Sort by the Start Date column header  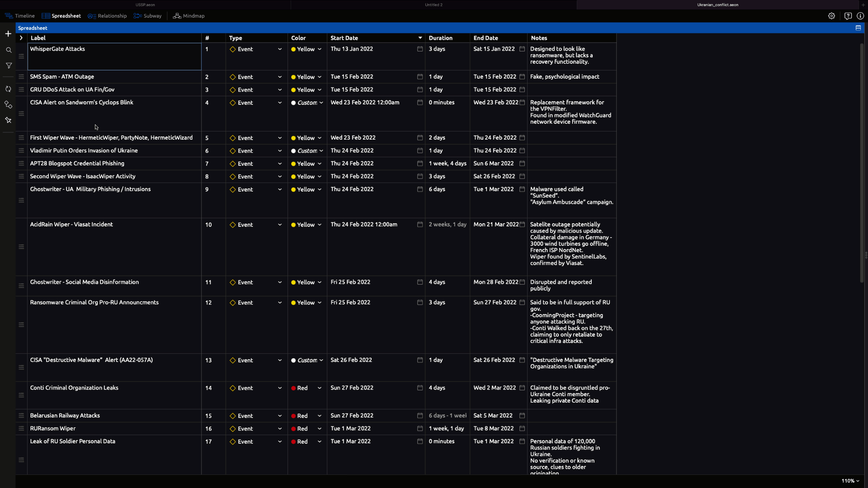tap(344, 38)
